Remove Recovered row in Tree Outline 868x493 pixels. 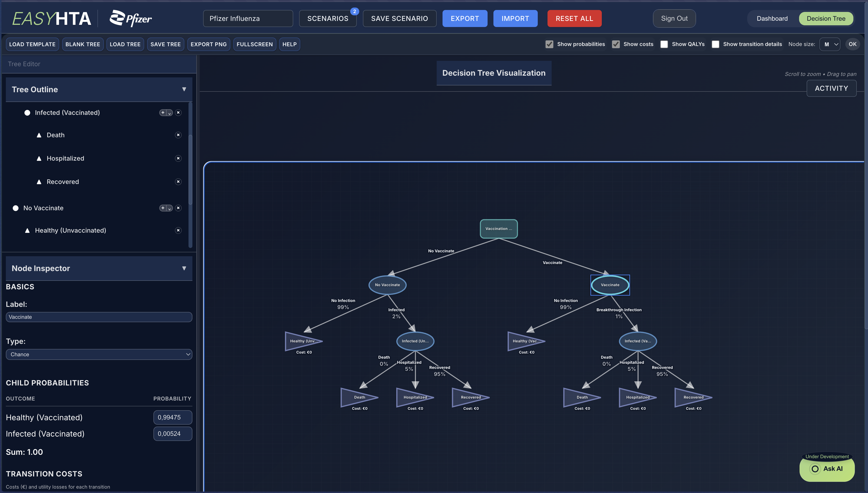point(178,182)
